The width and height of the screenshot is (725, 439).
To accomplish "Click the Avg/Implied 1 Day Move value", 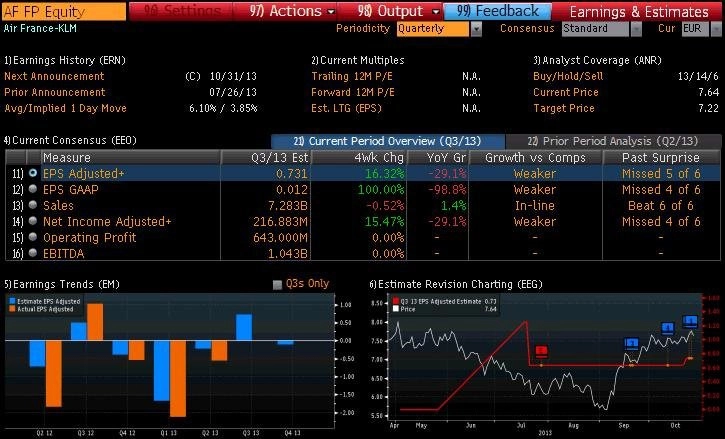I will pyautogui.click(x=223, y=108).
